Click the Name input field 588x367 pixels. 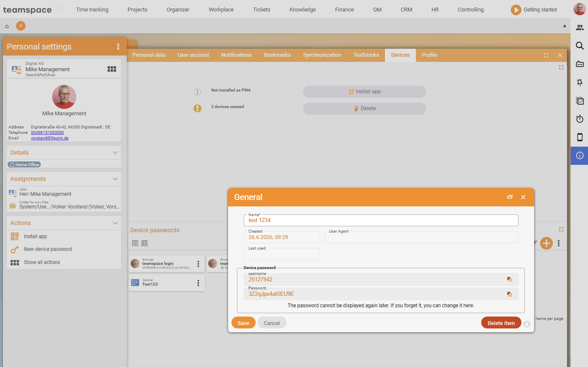click(381, 220)
